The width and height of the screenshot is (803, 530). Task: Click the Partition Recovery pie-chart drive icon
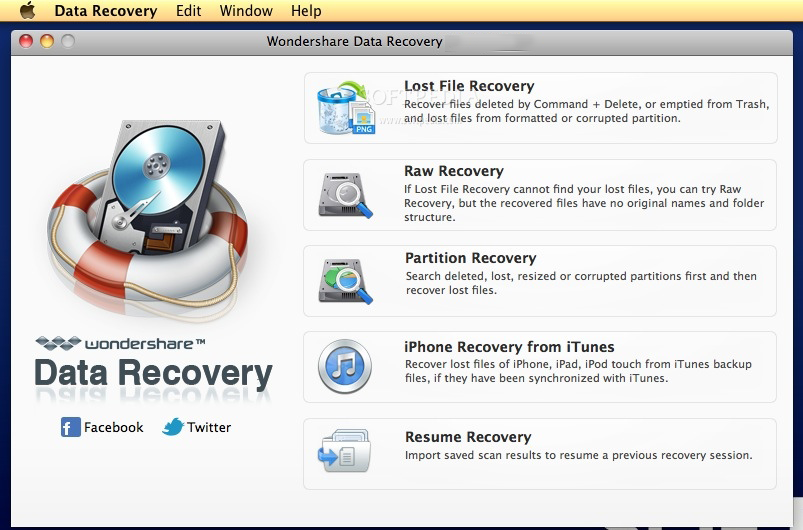(x=346, y=281)
